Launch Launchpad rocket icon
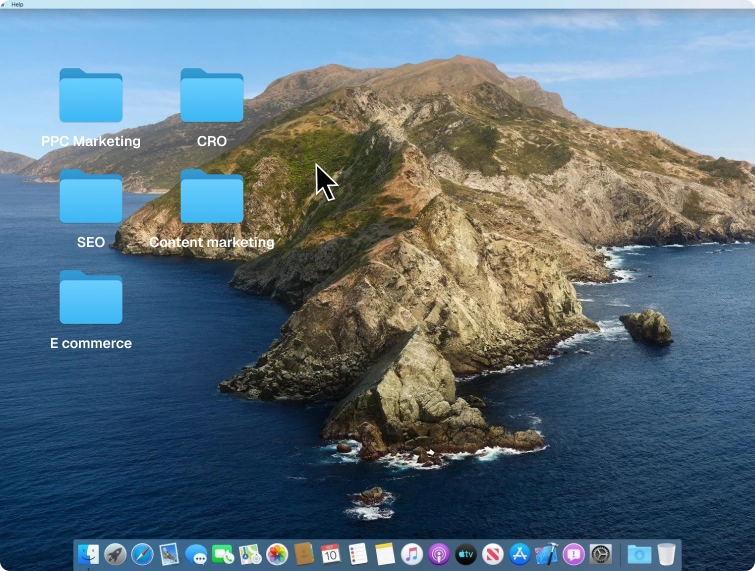Image resolution: width=755 pixels, height=571 pixels. tap(115, 554)
